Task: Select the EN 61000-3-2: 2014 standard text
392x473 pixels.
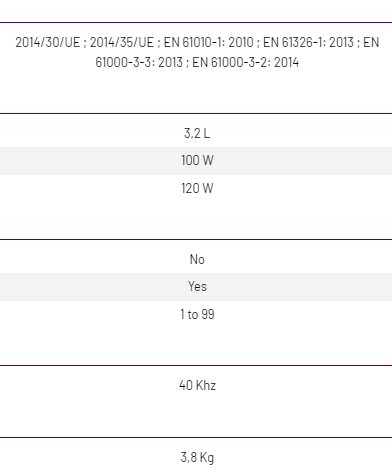Action: pos(246,62)
